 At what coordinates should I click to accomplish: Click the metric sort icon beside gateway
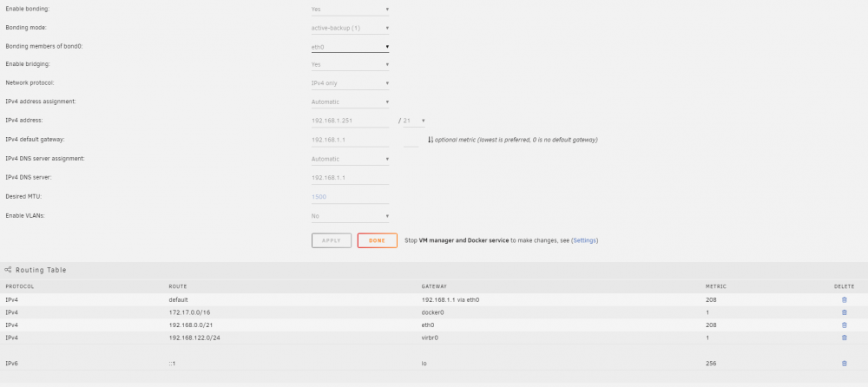[431, 140]
